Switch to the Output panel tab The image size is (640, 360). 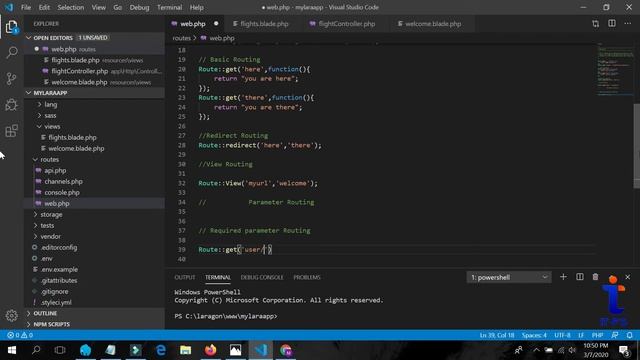185,277
